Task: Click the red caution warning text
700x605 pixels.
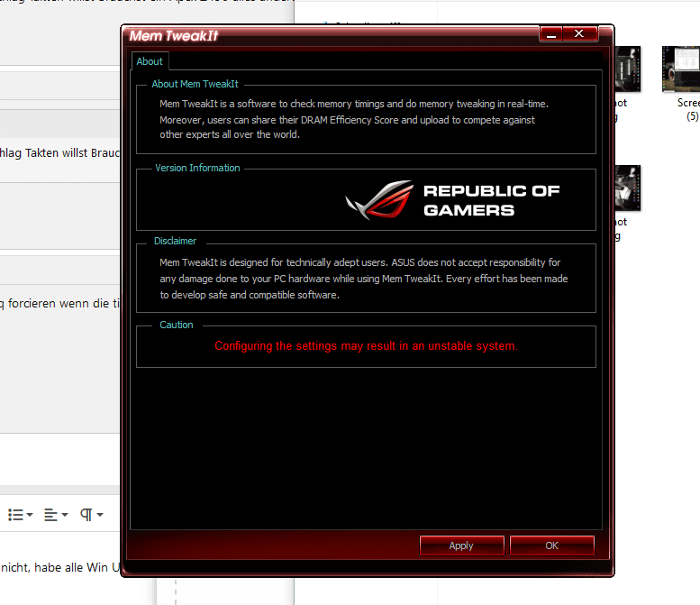Action: [366, 346]
